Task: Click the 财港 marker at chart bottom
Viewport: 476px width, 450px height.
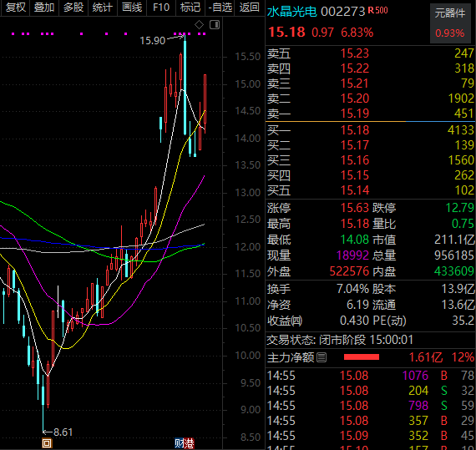Action: click(185, 443)
